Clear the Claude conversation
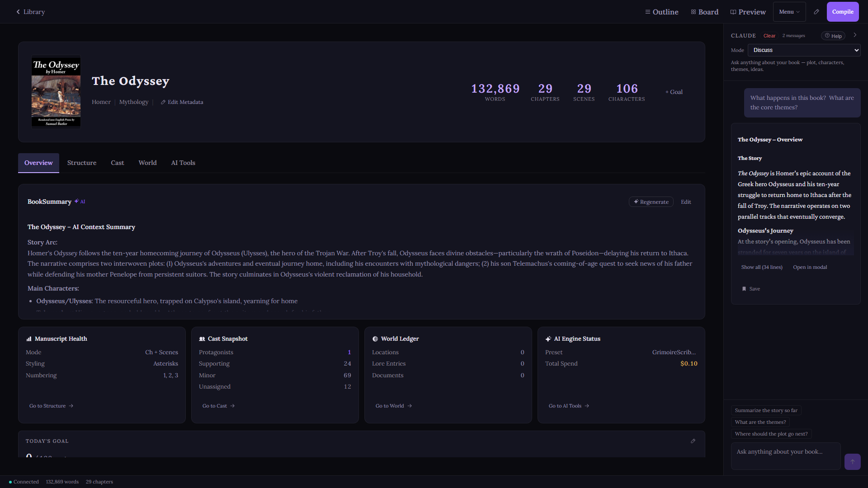Image resolution: width=868 pixels, height=488 pixels. point(769,36)
